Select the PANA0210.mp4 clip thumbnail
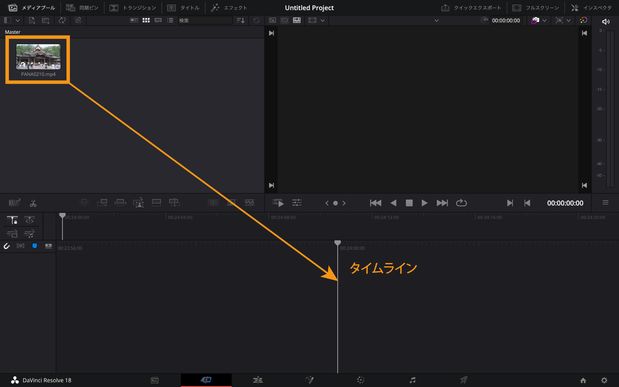This screenshot has height=387, width=619. (x=38, y=56)
